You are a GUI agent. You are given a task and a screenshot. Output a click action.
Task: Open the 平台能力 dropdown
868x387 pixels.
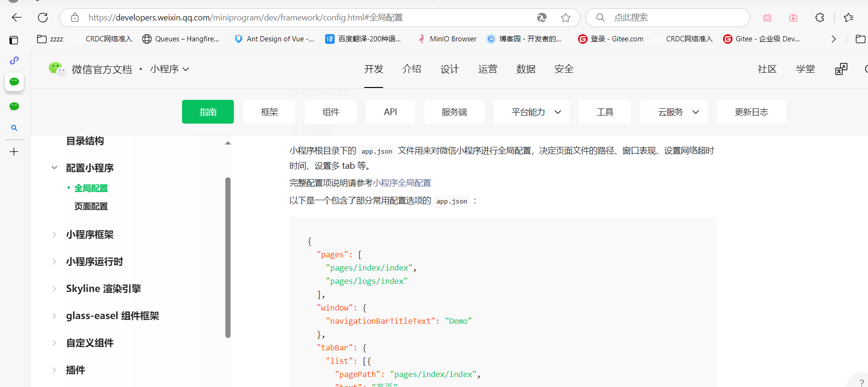tap(531, 112)
